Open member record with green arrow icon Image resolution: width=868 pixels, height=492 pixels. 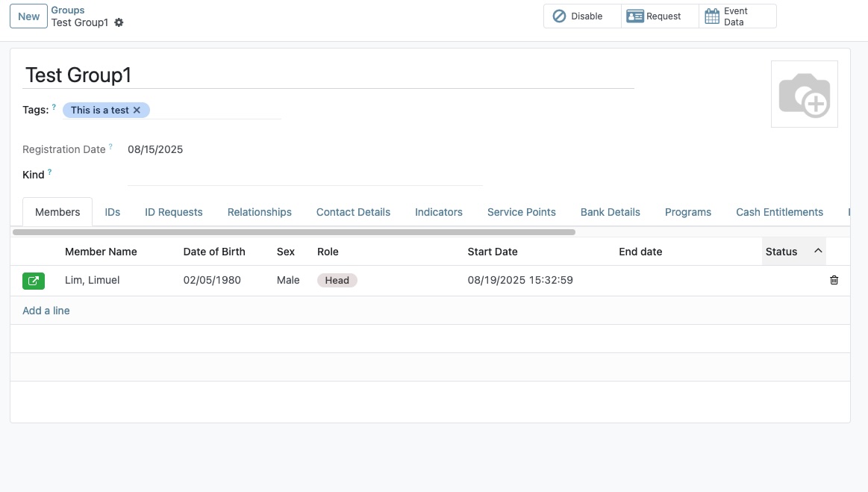click(34, 281)
